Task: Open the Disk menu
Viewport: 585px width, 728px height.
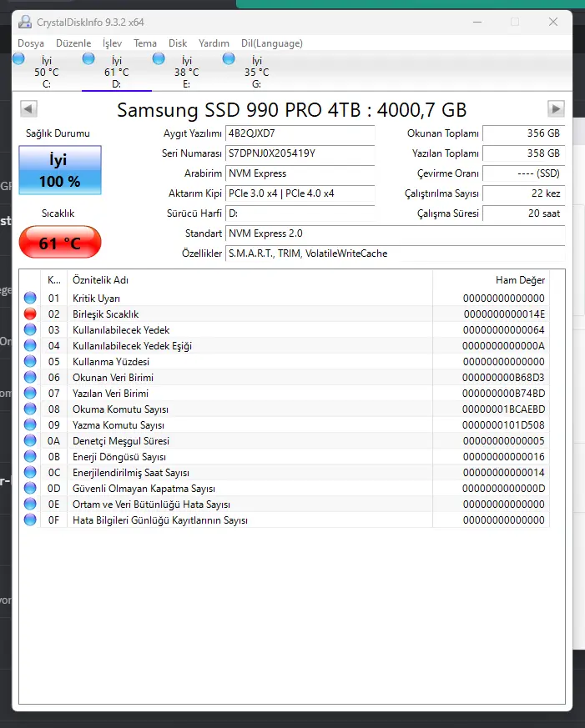Action: 178,43
